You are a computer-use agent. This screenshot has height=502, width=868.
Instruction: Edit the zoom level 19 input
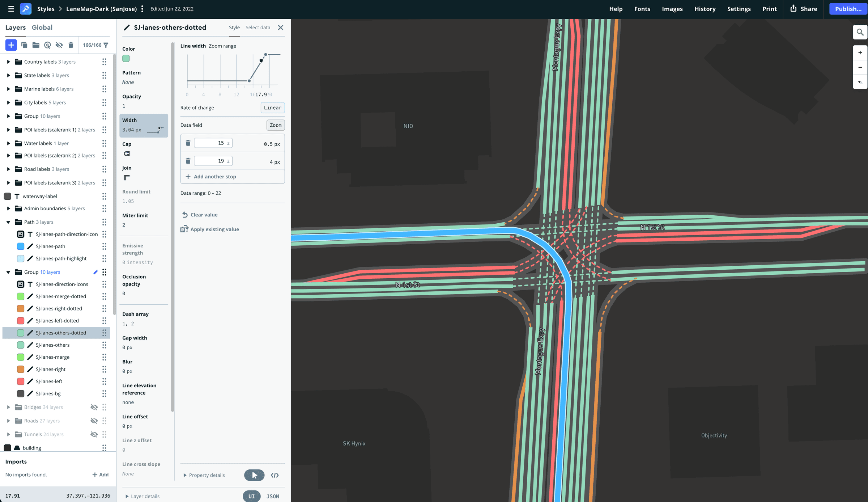[x=213, y=161]
